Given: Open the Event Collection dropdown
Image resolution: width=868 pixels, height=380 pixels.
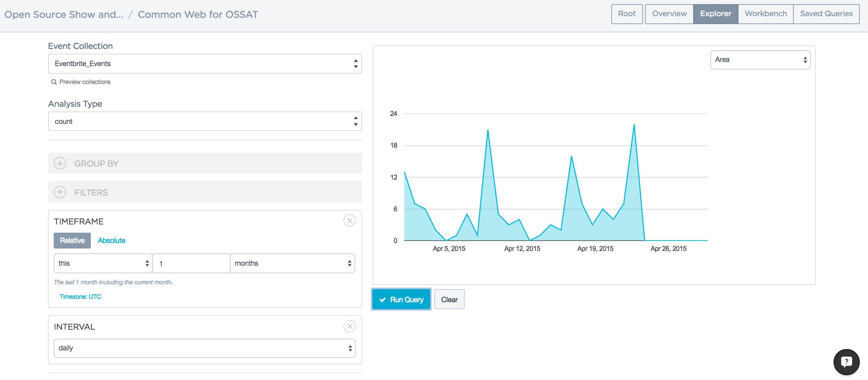Looking at the screenshot, I should (x=205, y=64).
